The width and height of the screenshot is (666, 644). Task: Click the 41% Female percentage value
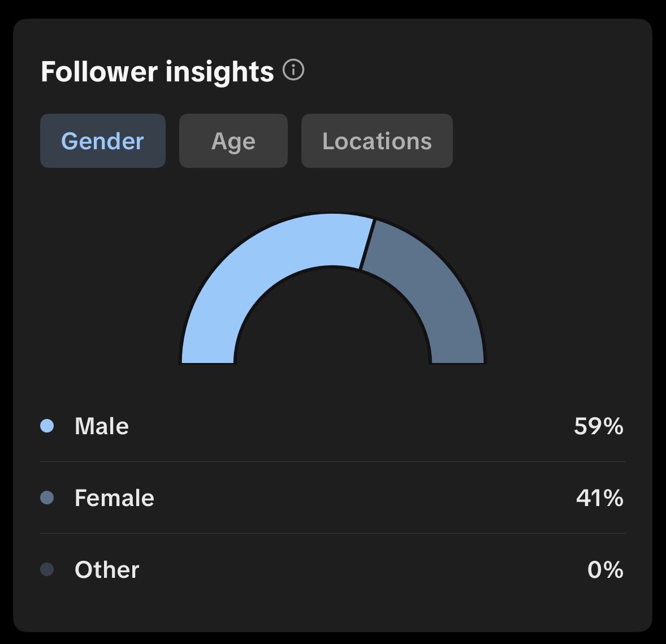[x=599, y=498]
